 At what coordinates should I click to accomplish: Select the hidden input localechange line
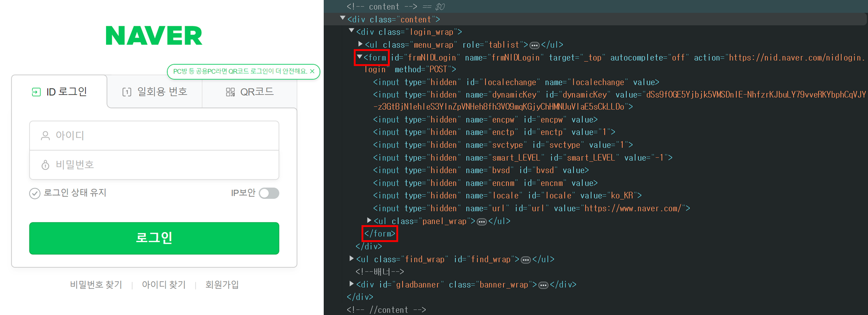516,82
